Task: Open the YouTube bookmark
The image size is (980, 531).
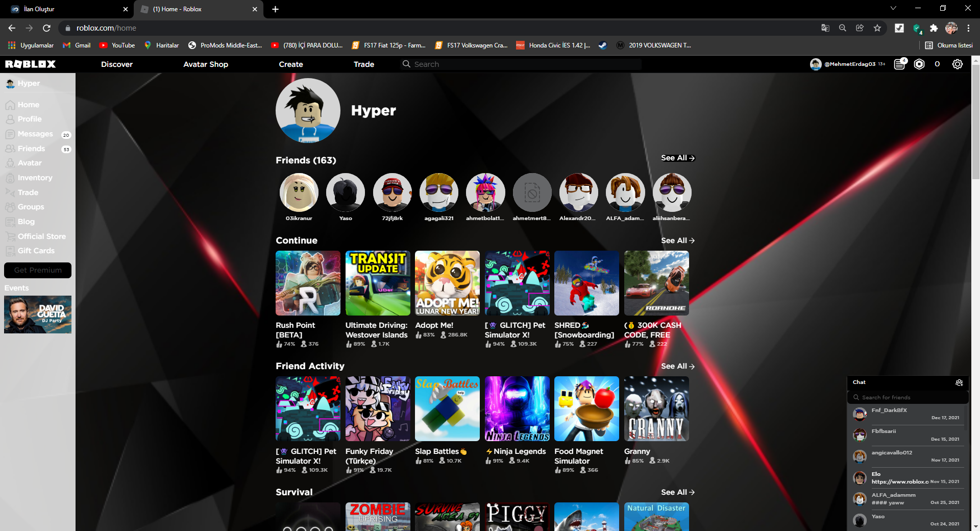Action: coord(117,45)
